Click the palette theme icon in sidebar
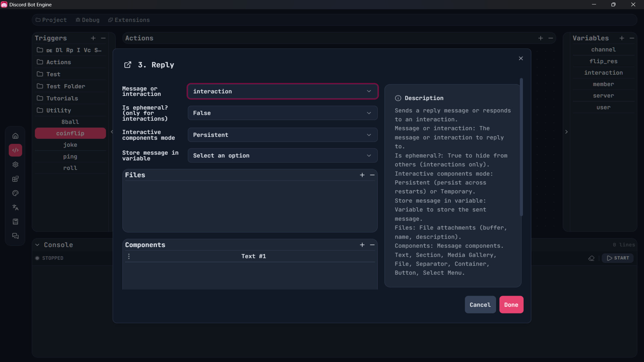 pos(15,193)
